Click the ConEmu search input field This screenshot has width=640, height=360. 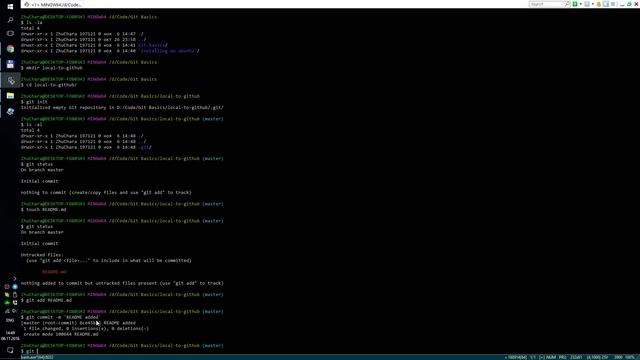[x=546, y=4]
